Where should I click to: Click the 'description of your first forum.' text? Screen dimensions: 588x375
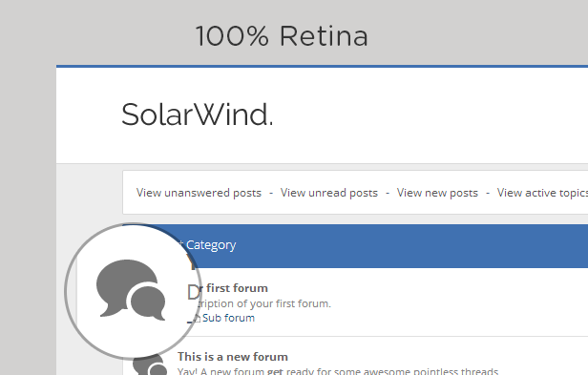click(x=264, y=303)
